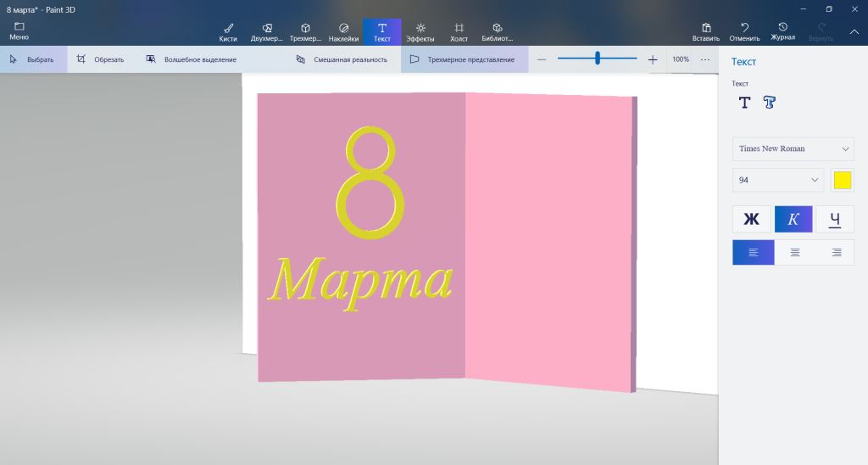Open the 3D library (Библиот...)
The height and width of the screenshot is (465, 868).
(x=497, y=32)
